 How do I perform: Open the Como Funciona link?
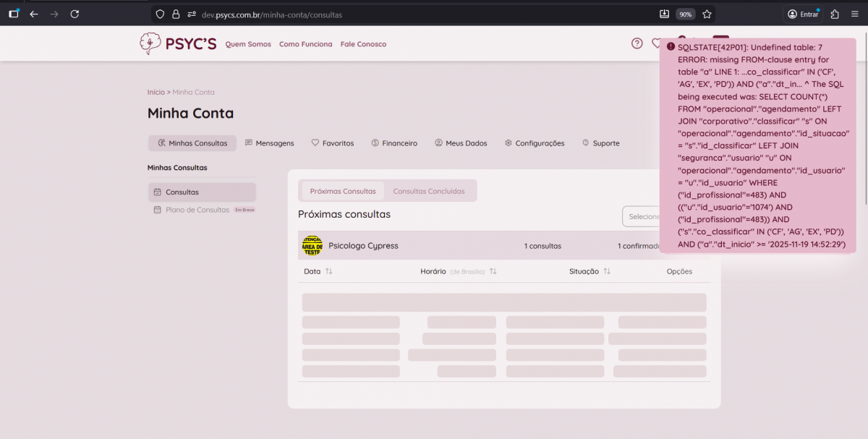(x=305, y=44)
